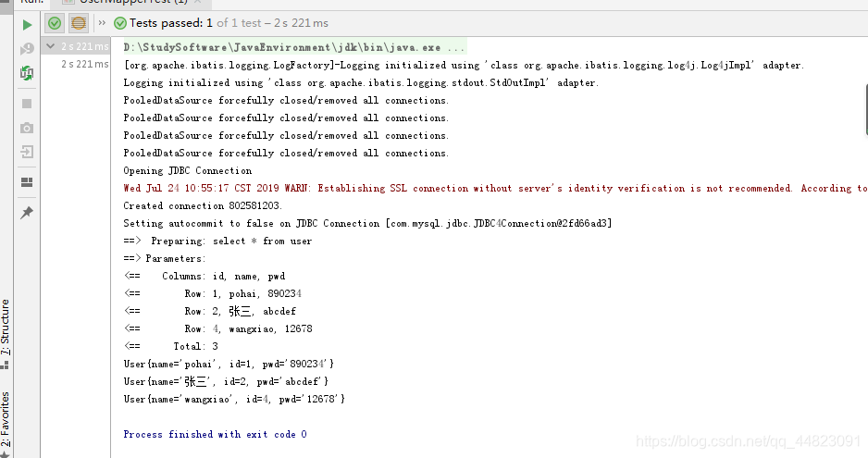Click the User{name='wangxiao'} output line

coord(234,399)
